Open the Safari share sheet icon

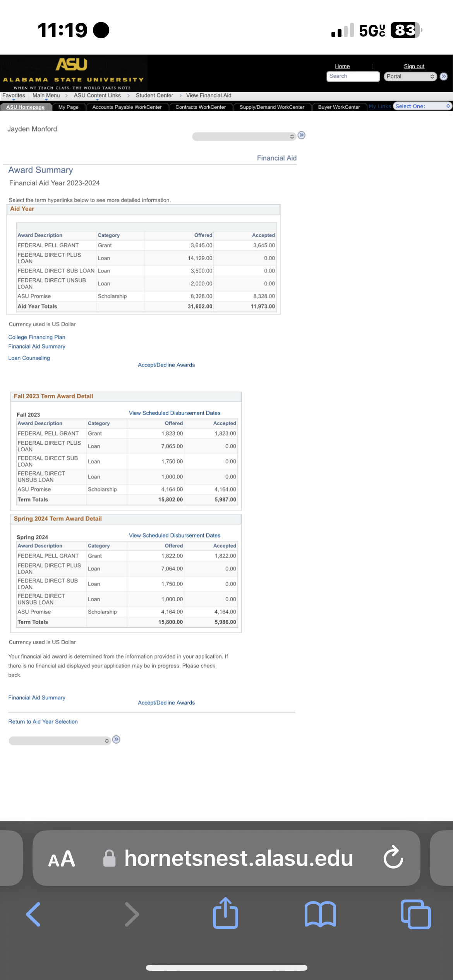point(225,913)
